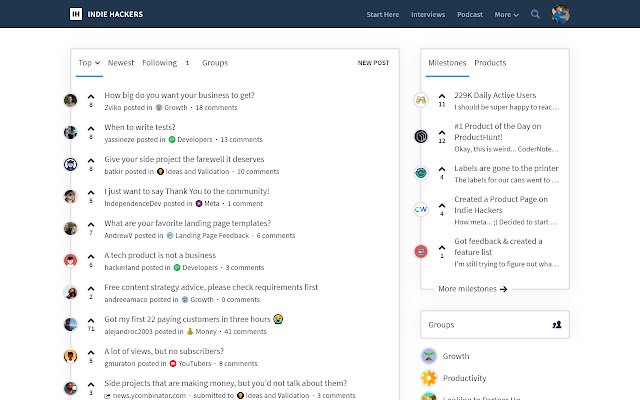Upvote 'Labels are gone to the printer' milestone
The image size is (640, 400).
click(x=442, y=169)
